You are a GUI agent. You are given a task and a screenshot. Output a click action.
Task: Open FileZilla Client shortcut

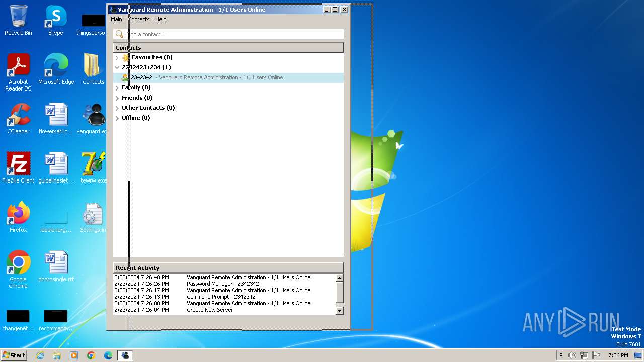point(18,168)
